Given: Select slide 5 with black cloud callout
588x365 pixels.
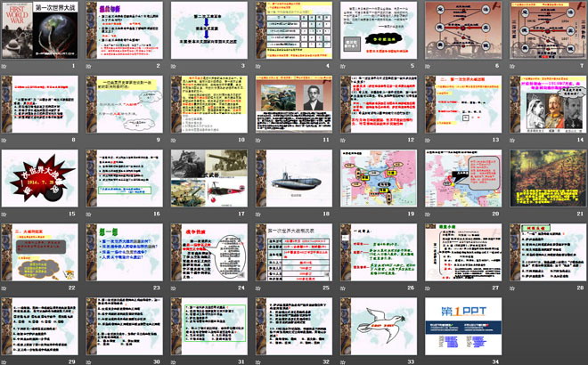Looking at the screenshot, I should coord(379,30).
